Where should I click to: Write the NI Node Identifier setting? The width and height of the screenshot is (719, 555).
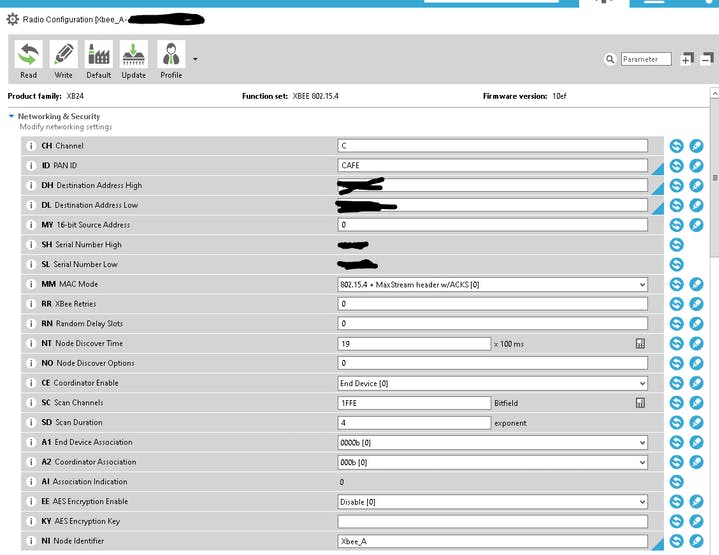[697, 541]
